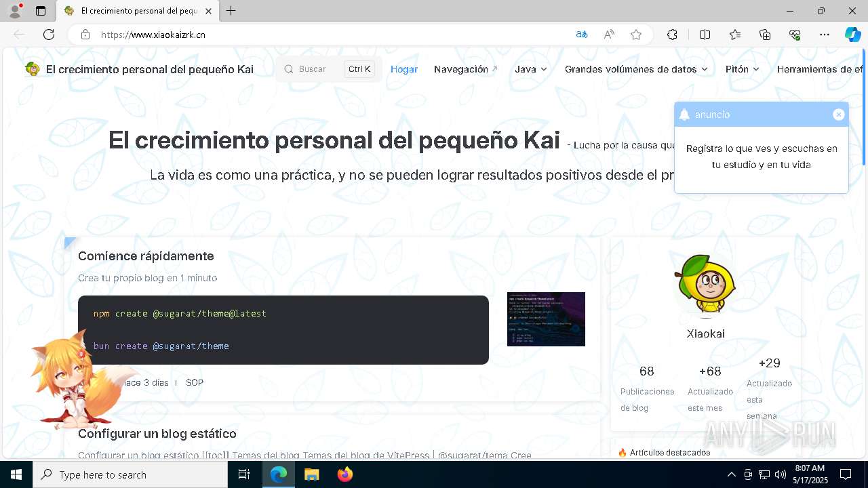Add page to favorites star

[x=636, y=35]
